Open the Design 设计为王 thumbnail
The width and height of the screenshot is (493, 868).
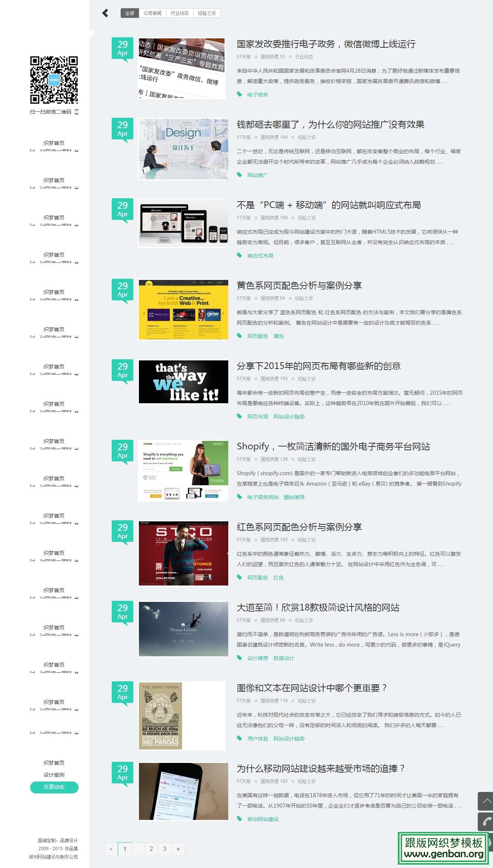tap(183, 149)
